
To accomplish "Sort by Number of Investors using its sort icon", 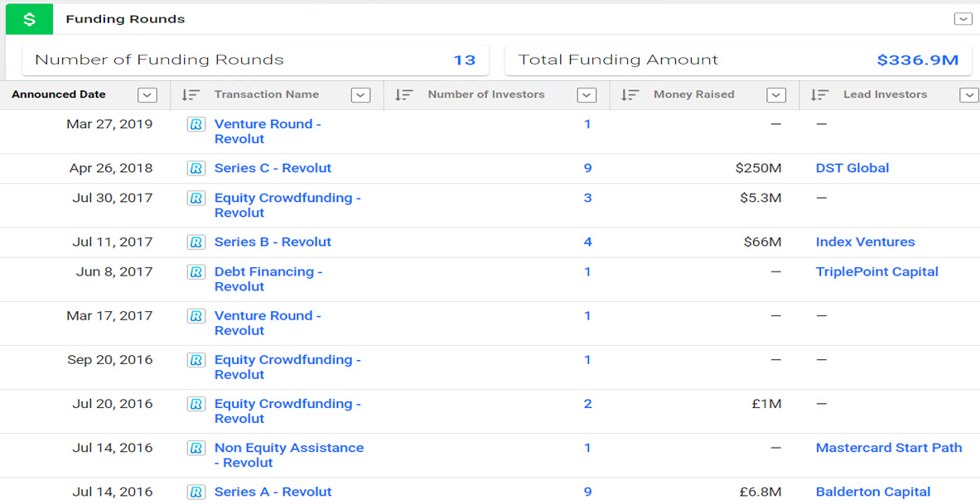I will tap(404, 94).
